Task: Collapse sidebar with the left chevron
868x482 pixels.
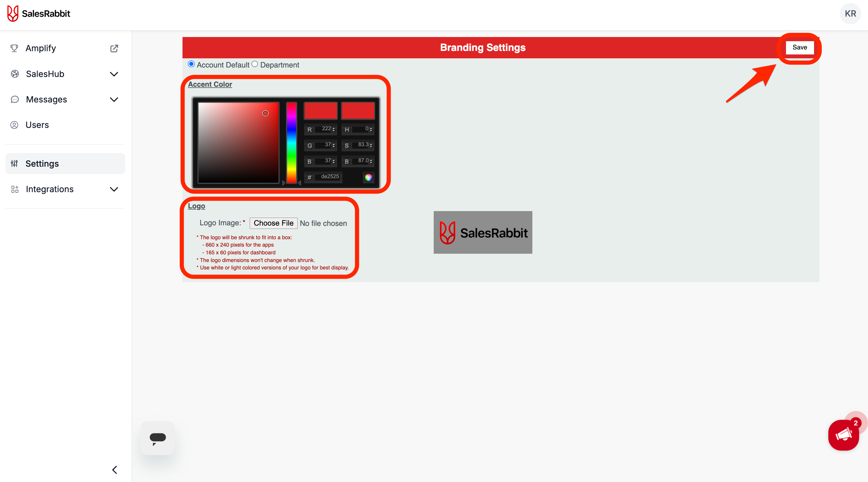Action: 114,470
